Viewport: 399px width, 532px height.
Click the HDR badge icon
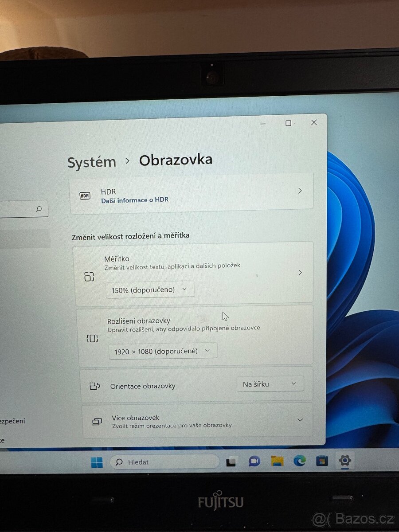(x=84, y=196)
